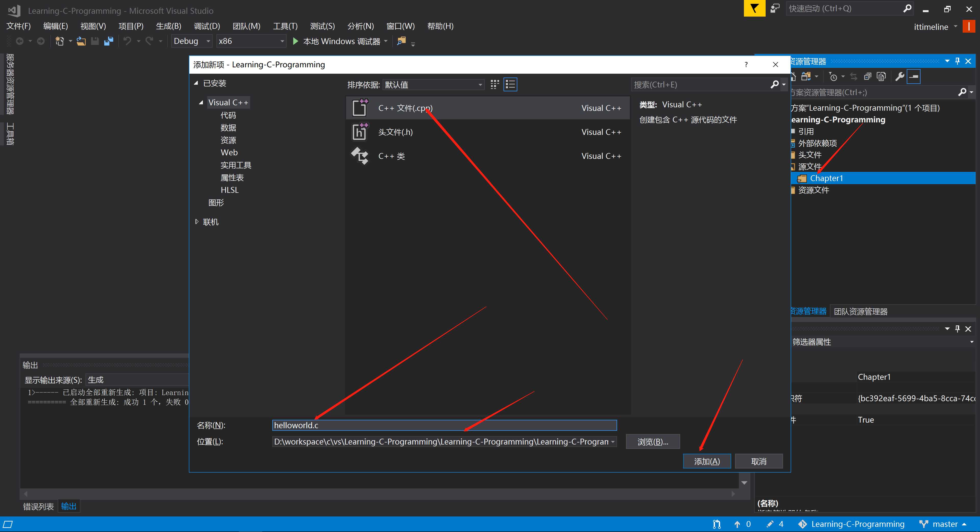Select the 代码 category in the tree
This screenshot has height=532, width=980.
(x=228, y=115)
